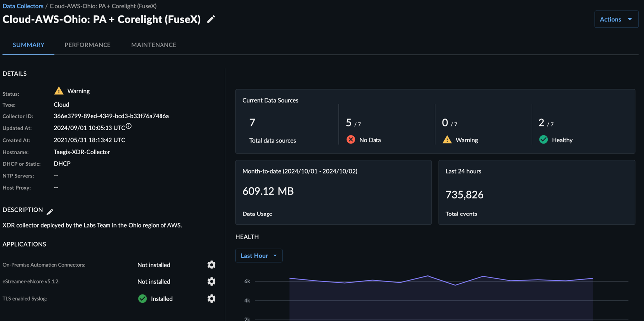Open TLS enabled Syslog gear settings
Viewport: 644px width, 321px height.
tap(212, 298)
